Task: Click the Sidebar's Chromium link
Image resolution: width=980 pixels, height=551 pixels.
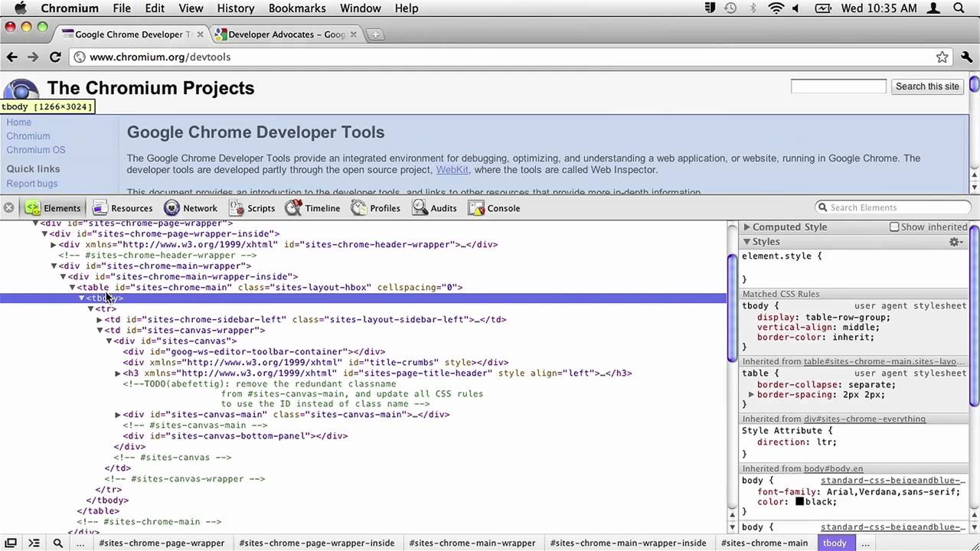Action: [28, 136]
